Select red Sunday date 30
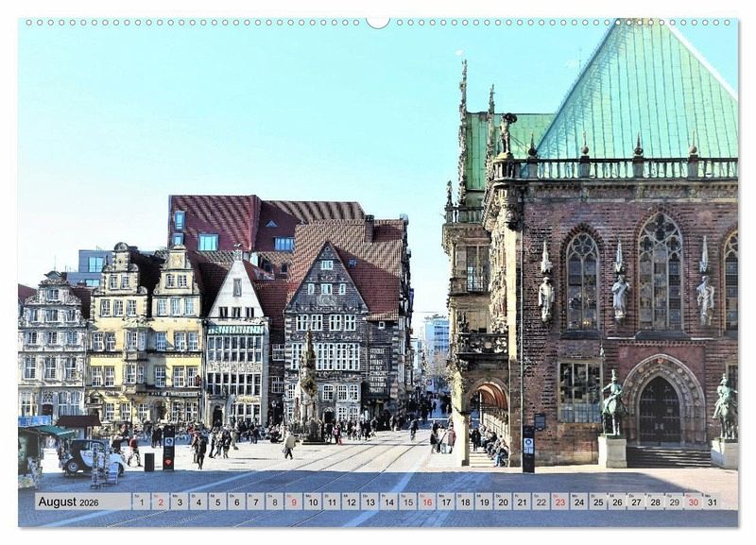The height and width of the screenshot is (545, 756). (x=693, y=502)
